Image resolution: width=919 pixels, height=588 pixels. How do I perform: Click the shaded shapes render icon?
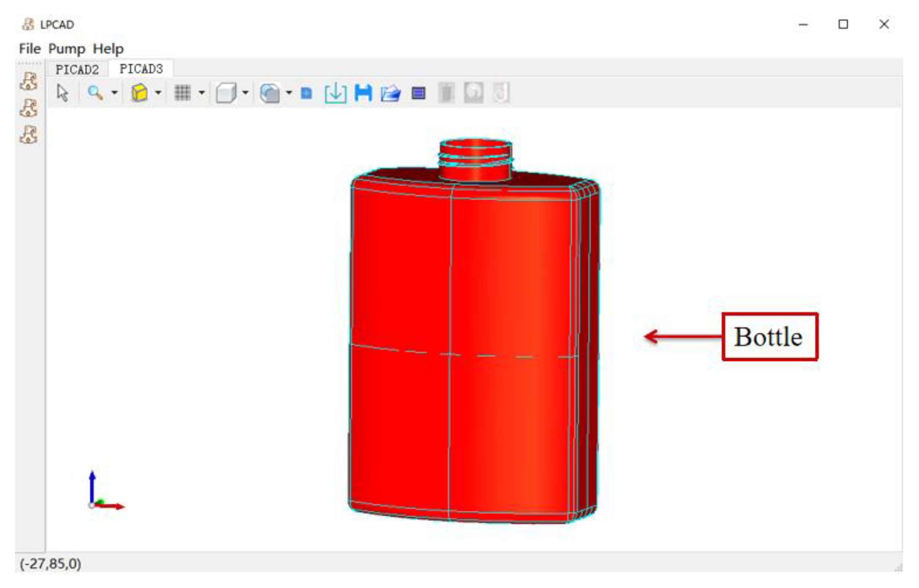pos(270,93)
